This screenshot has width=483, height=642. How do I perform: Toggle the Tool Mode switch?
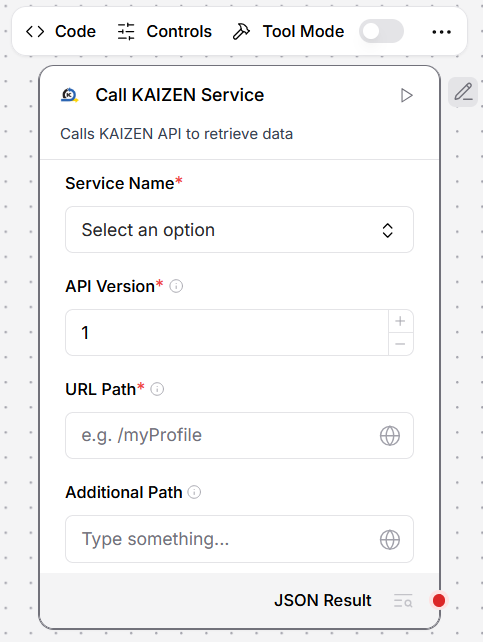381,32
